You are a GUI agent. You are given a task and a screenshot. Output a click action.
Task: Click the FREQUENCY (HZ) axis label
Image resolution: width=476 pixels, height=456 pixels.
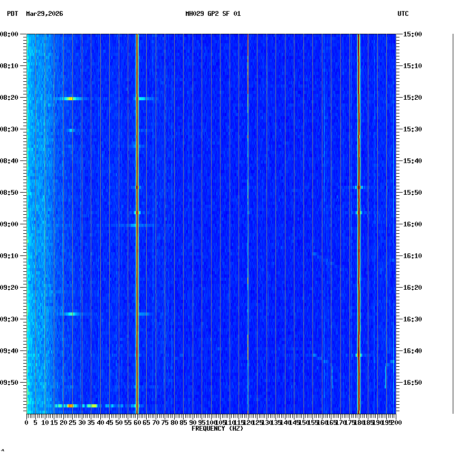point(217,429)
